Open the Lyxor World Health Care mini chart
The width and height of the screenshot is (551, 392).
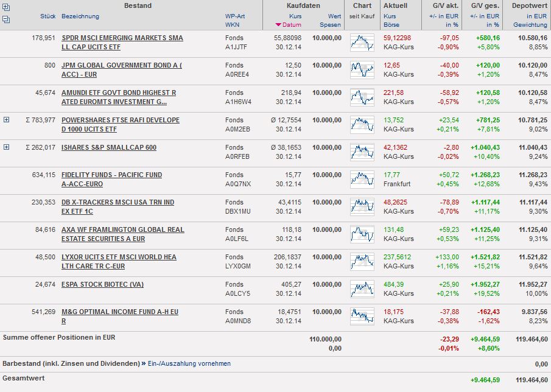362,262
